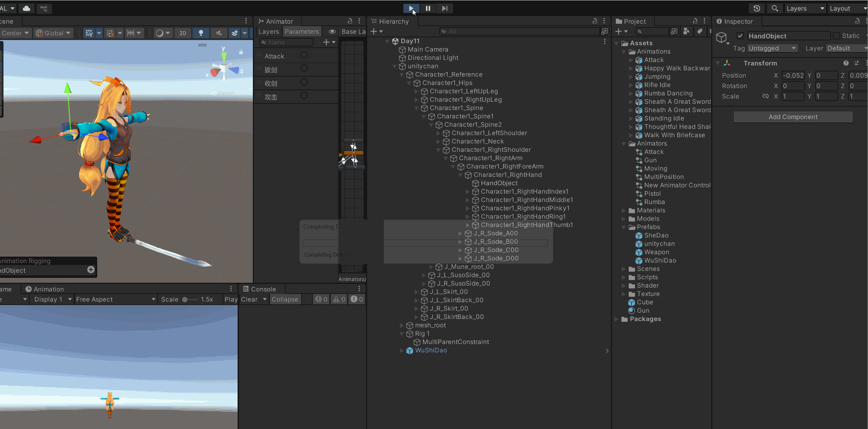Click the Add Component button
The image size is (868, 429).
[793, 117]
